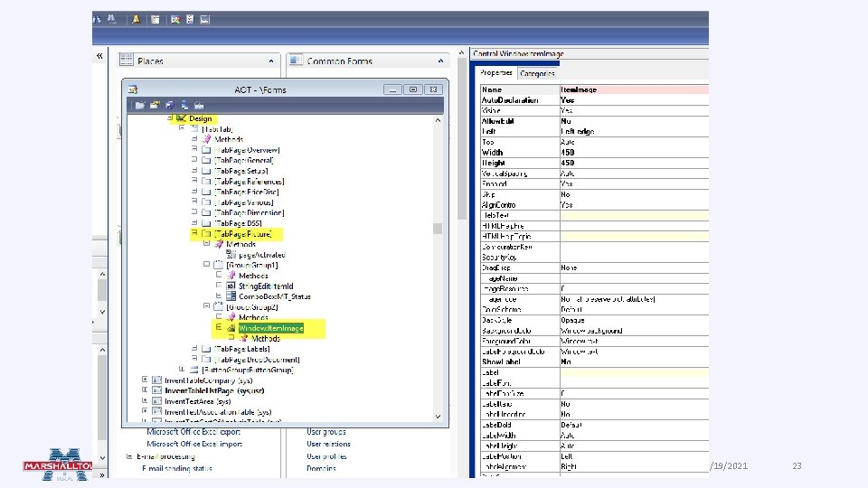Click the blue globe icon in AOT toolbar
The width and height of the screenshot is (868, 488).
tap(169, 105)
